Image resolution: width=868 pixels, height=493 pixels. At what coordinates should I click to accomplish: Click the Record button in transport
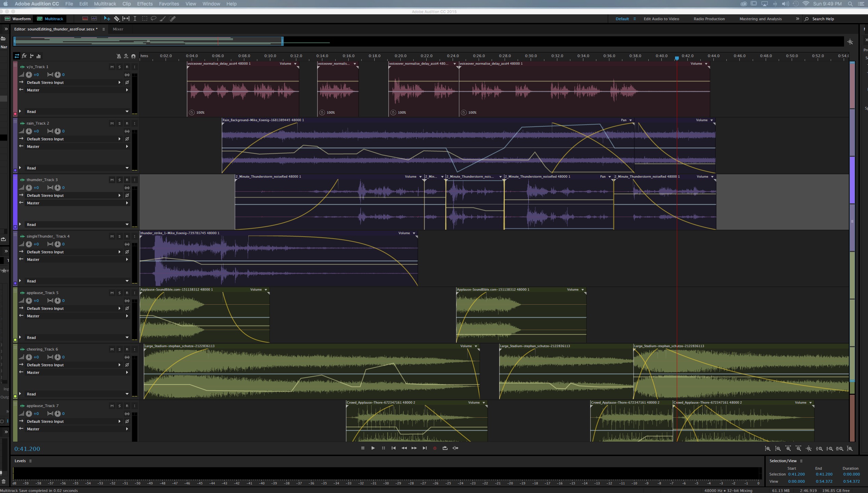[435, 448]
